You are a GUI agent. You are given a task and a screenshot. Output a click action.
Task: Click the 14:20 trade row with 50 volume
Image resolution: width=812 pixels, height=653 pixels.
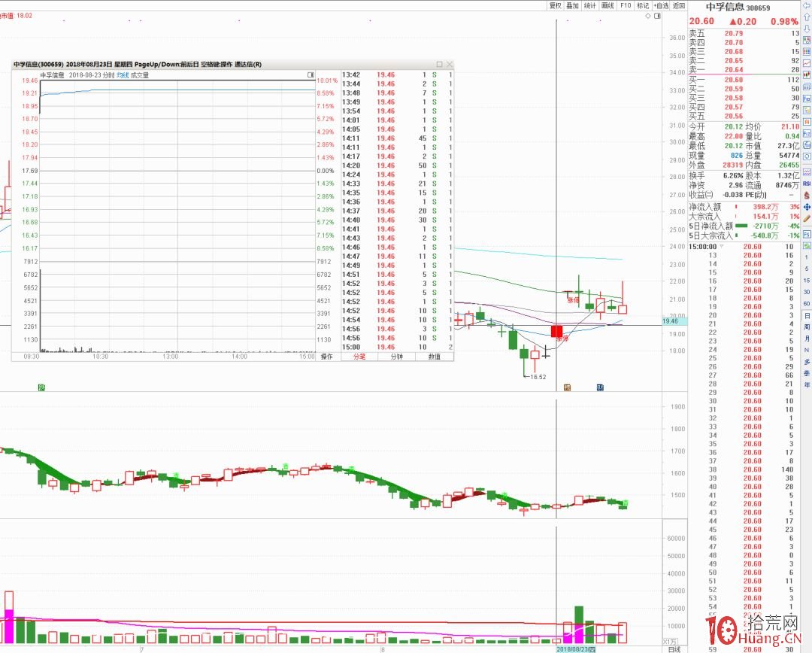[x=397, y=166]
